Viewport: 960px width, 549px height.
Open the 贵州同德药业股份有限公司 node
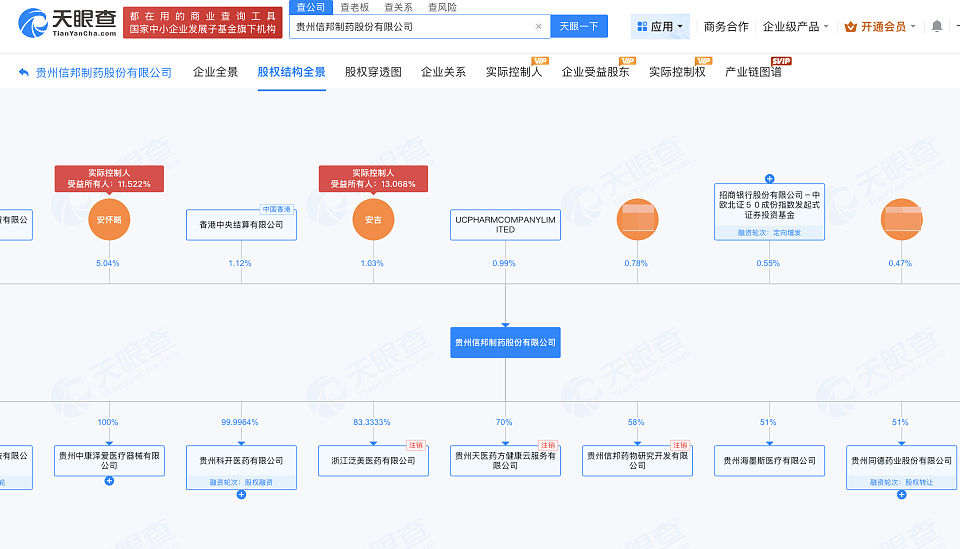click(901, 467)
